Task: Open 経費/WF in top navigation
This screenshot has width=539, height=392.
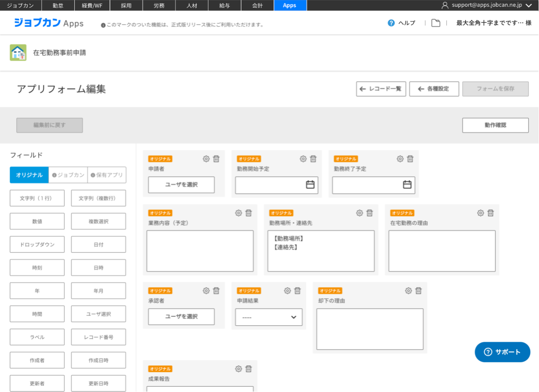Action: pos(93,5)
